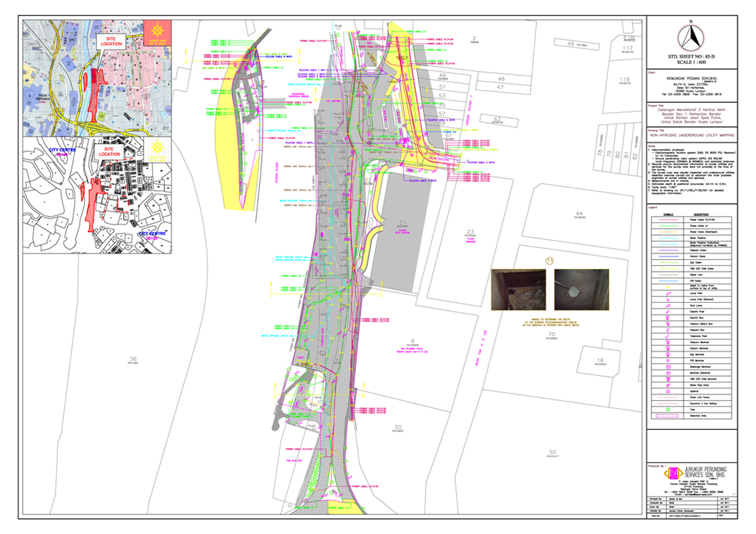This screenshot has height=534, width=756.
Task: Click the Site Location label on colored map
Action: pos(111,41)
